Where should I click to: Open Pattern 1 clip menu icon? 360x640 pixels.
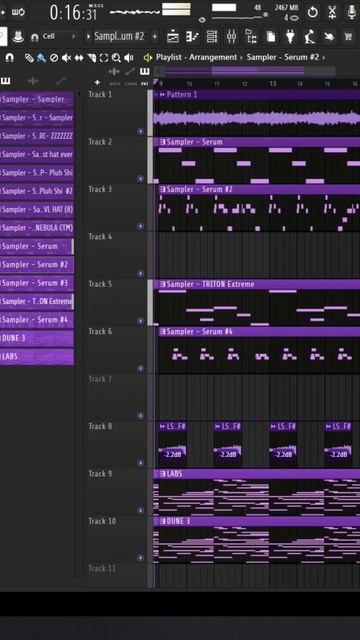click(x=162, y=95)
